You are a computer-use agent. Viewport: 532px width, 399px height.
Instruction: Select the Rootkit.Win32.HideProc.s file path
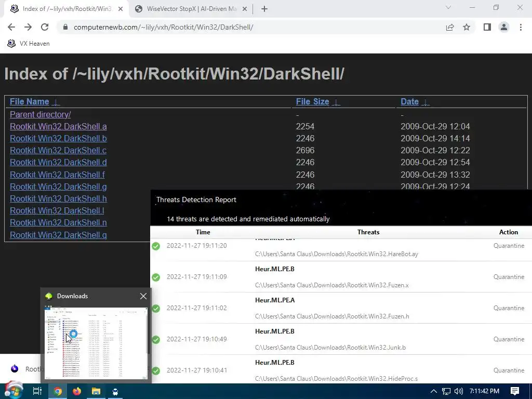tap(336, 379)
